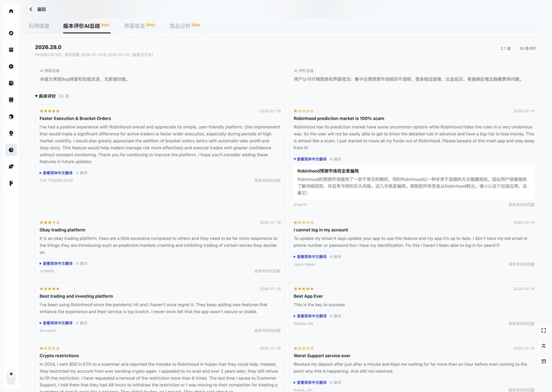This screenshot has height=392, width=552.
Task: Expand Chinese translation for Best trading and investing review
Action: 56,323
